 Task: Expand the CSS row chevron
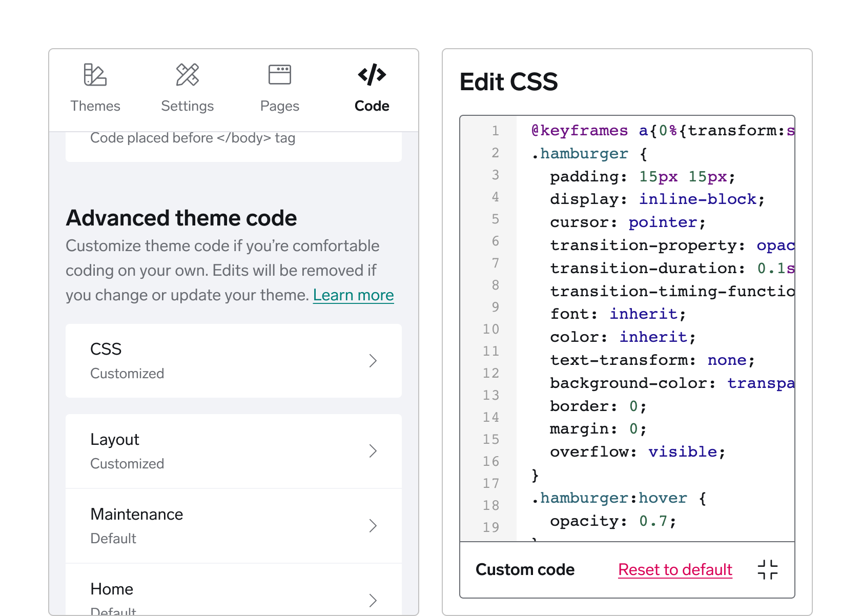pos(373,361)
